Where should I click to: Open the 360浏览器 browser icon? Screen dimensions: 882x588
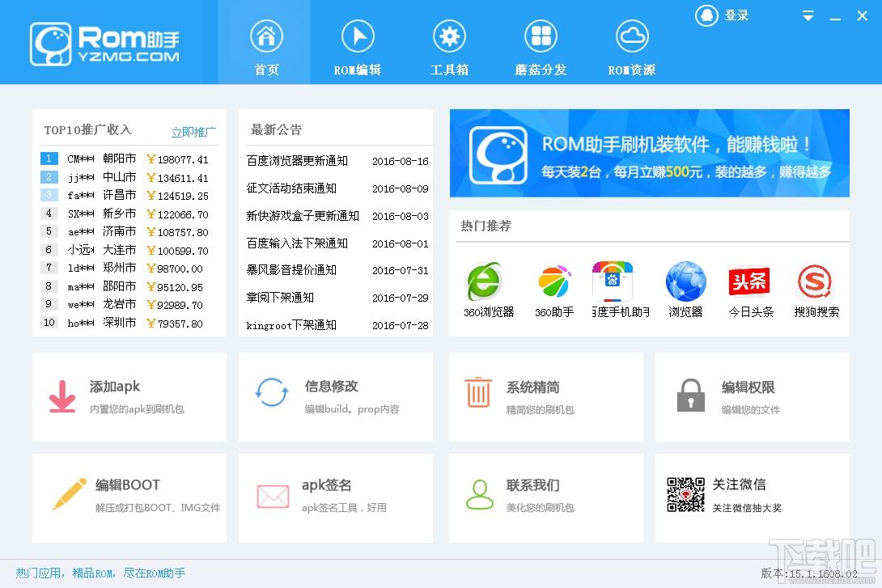[x=486, y=283]
